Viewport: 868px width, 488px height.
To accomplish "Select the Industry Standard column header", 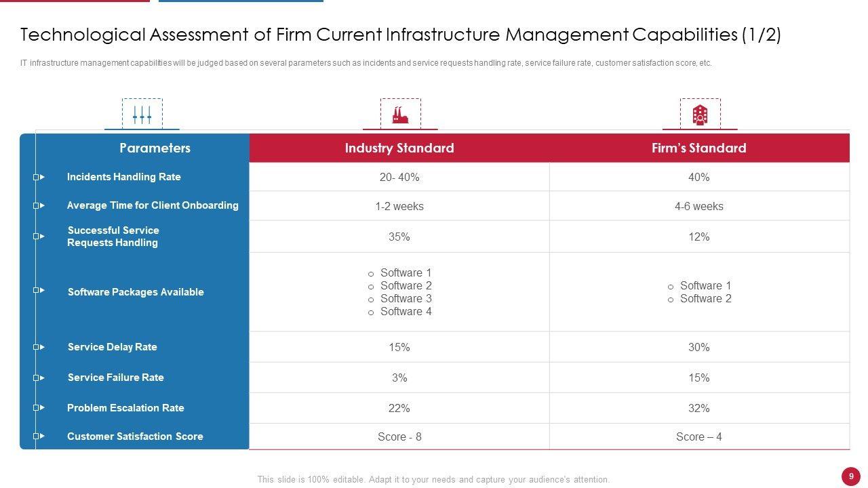I will (399, 148).
